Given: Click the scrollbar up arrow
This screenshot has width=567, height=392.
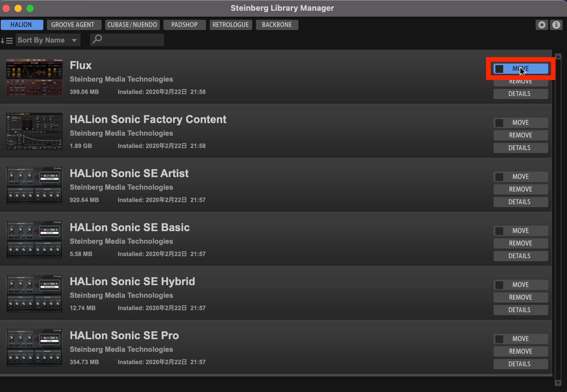Looking at the screenshot, I should [558, 56].
